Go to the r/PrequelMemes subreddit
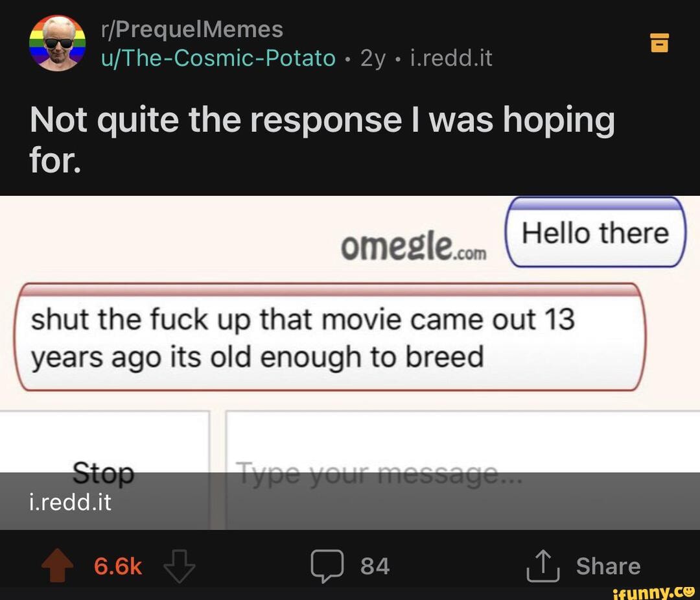The width and height of the screenshot is (700, 600). [x=192, y=29]
